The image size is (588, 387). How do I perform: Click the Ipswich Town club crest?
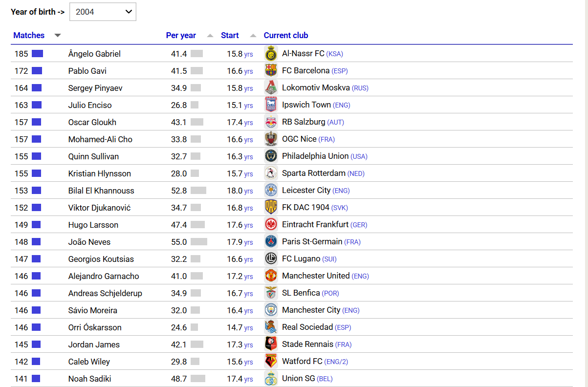click(x=271, y=105)
